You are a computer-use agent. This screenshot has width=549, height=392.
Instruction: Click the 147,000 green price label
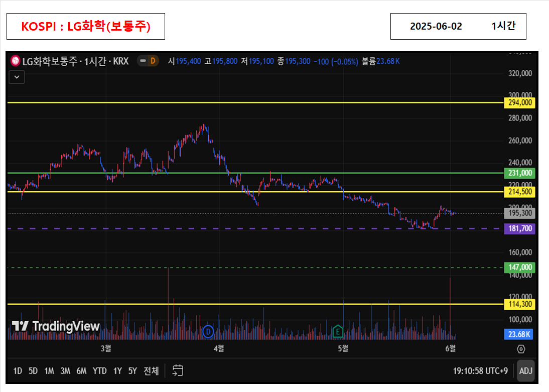[519, 268]
